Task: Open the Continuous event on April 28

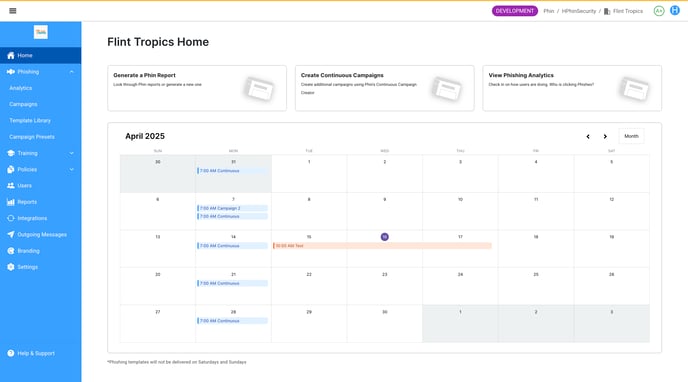Action: click(233, 321)
